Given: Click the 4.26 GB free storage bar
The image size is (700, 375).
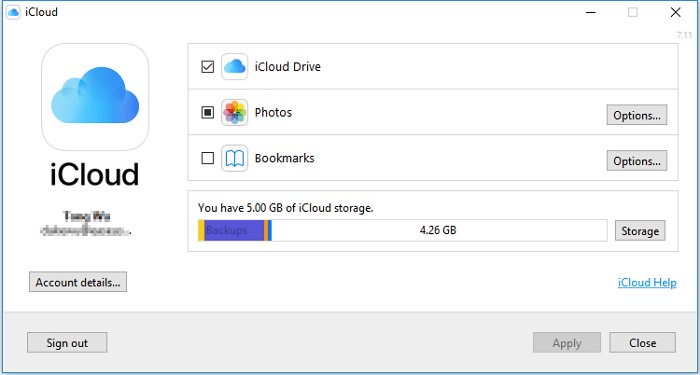Looking at the screenshot, I should 439,230.
